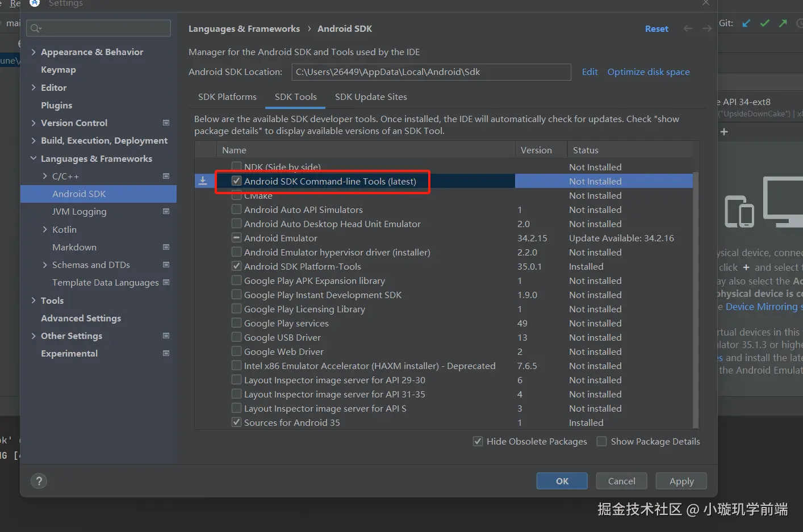Collapse Languages & Frameworks section
Viewport: 803px width, 532px height.
(34, 158)
